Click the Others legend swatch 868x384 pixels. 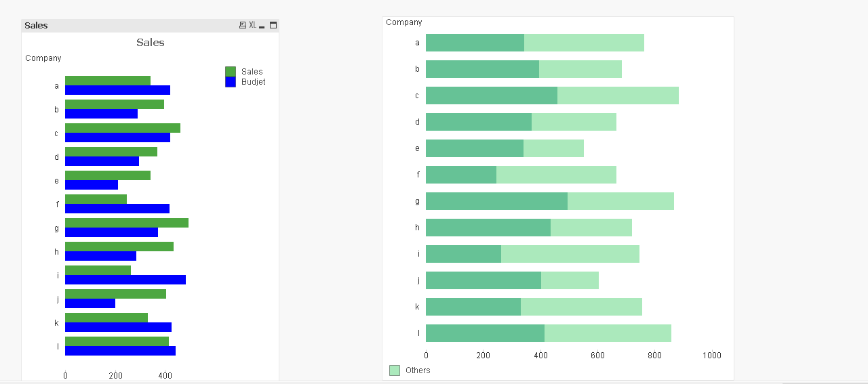pyautogui.click(x=395, y=370)
